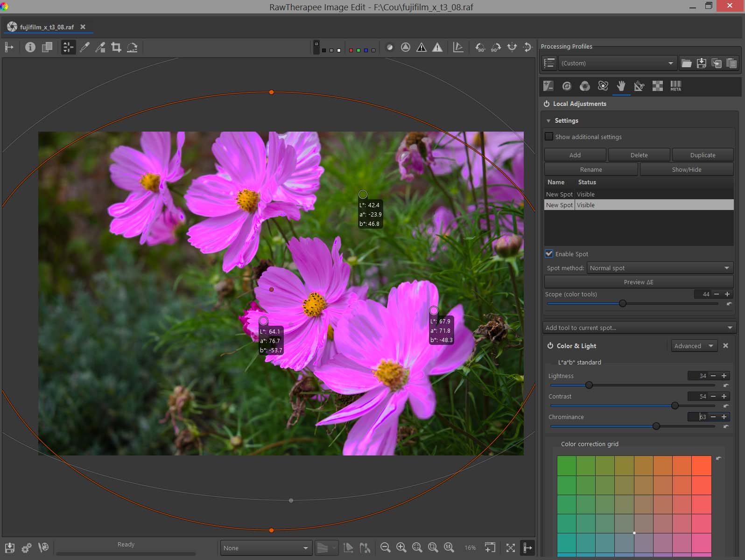Click the save current image icon
This screenshot has width=745, height=560.
click(10, 547)
